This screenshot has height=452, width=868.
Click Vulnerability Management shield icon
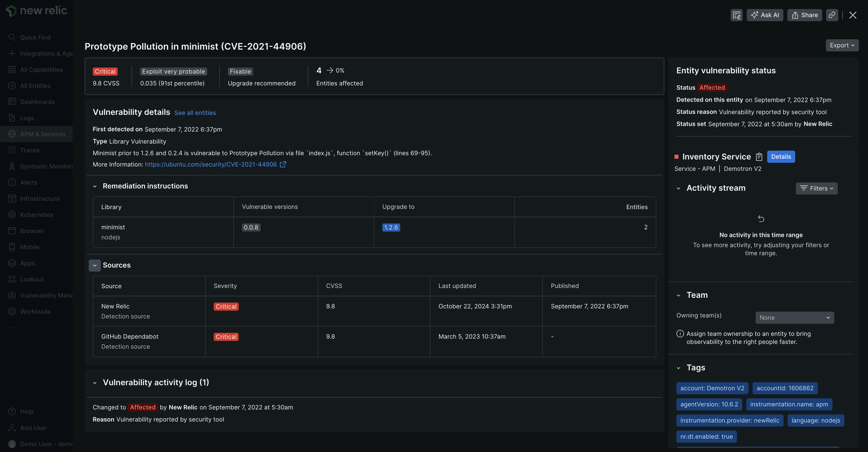tap(12, 295)
